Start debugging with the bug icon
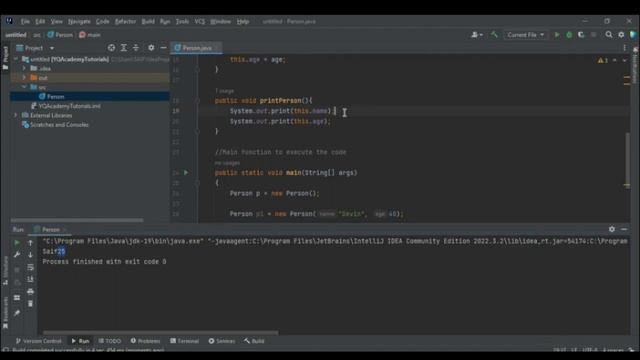640x360 pixels. (x=569, y=35)
